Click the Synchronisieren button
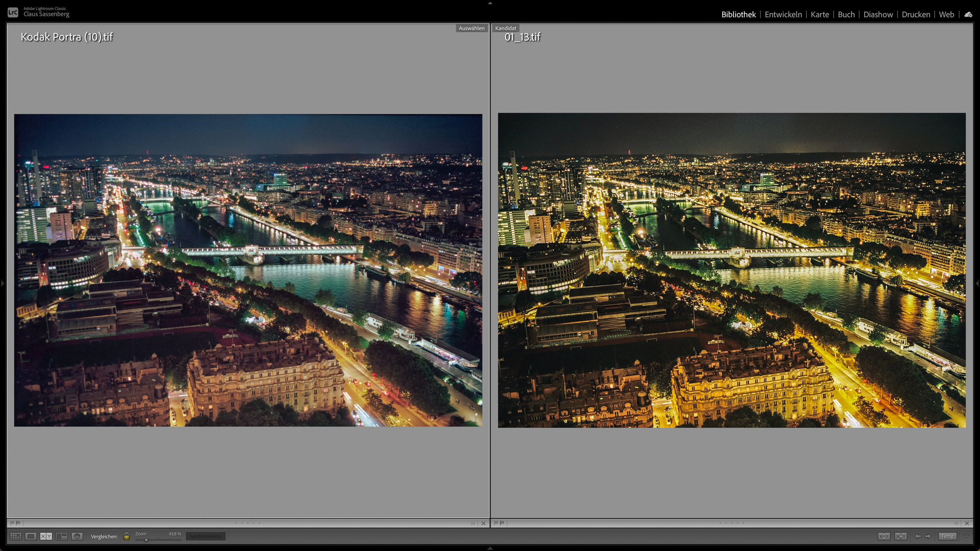Screen dimensions: 980x551 pos(206,536)
